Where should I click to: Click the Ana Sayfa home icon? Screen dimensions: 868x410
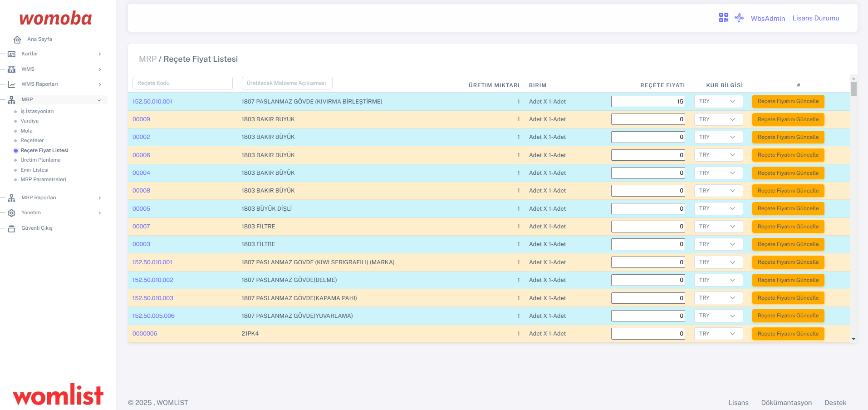pyautogui.click(x=17, y=40)
